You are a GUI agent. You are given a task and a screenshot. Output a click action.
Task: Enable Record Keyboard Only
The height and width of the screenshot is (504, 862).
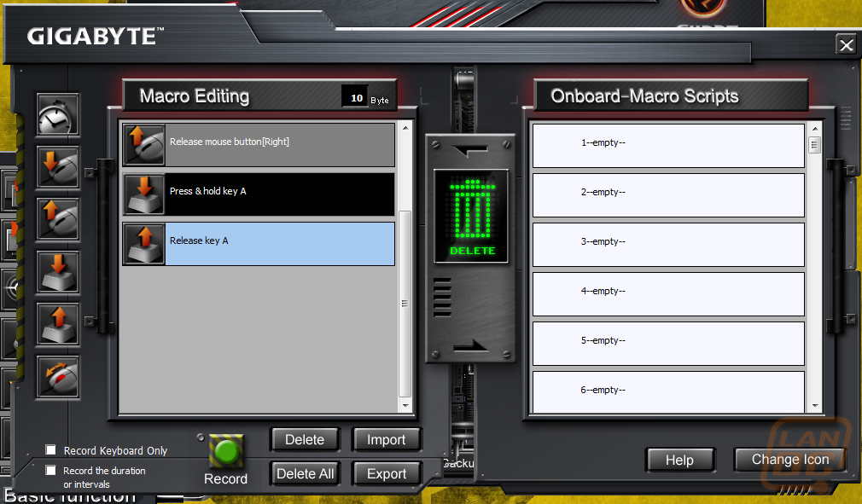[x=50, y=449]
